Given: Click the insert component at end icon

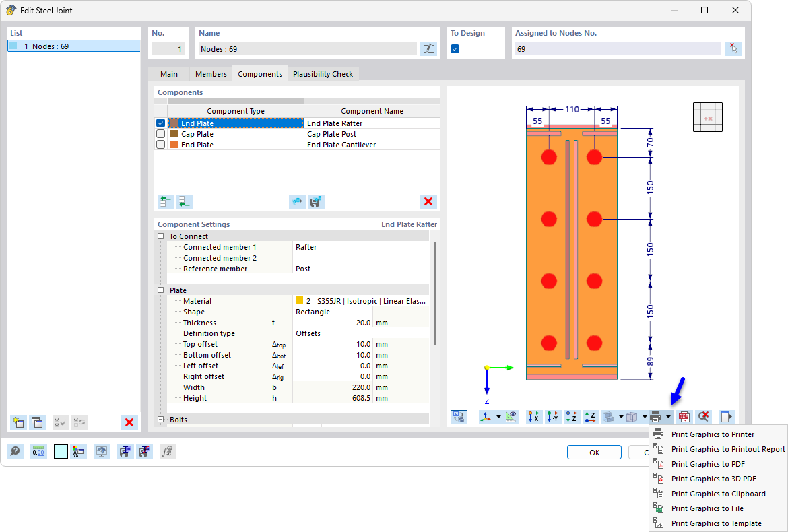Looking at the screenshot, I should 185,201.
